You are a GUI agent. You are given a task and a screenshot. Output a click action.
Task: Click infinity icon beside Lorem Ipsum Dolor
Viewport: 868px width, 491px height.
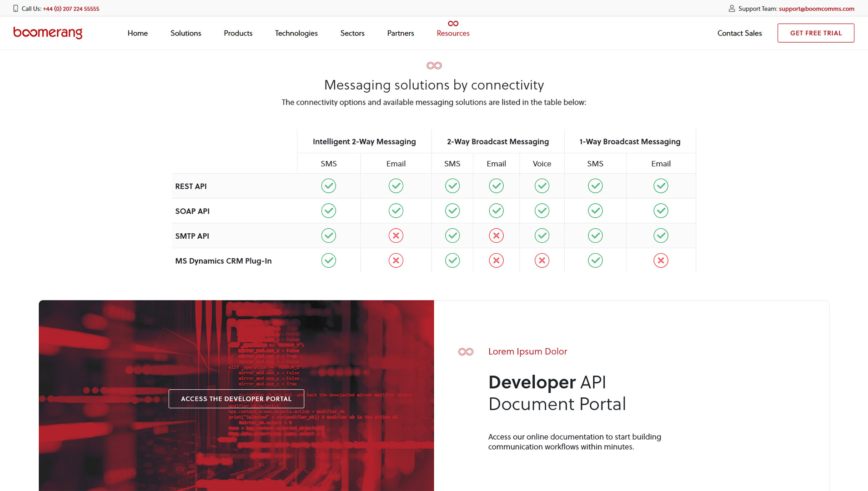(x=466, y=352)
